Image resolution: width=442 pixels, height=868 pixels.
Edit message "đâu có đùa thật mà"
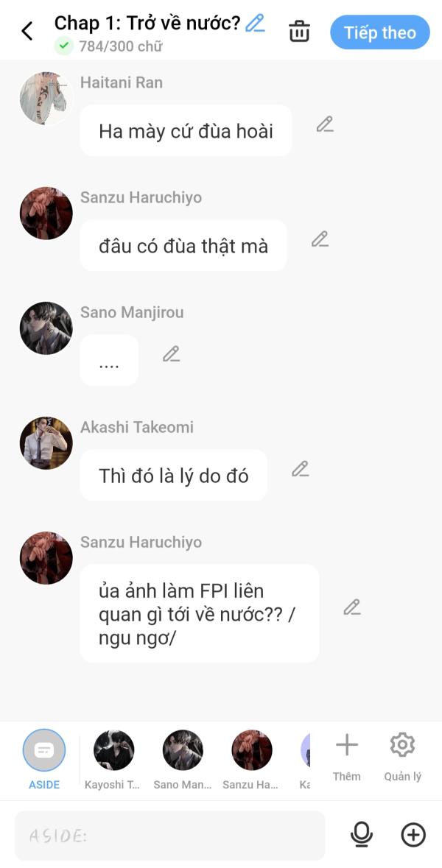tap(320, 239)
